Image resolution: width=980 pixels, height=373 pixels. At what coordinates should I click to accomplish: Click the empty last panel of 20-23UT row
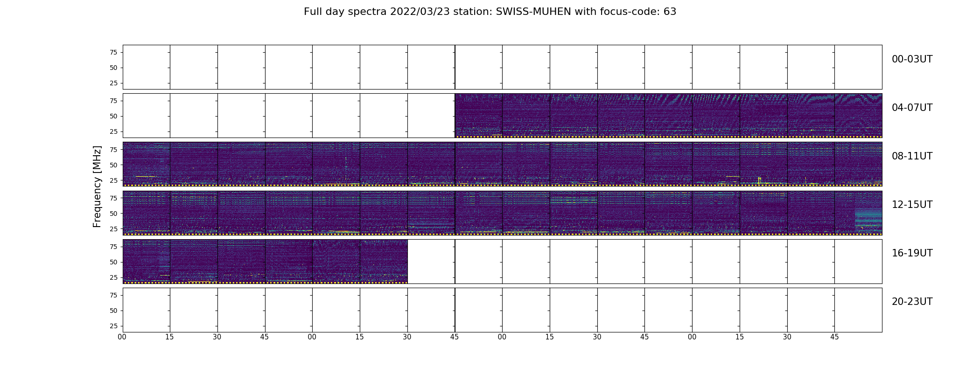[x=858, y=310]
